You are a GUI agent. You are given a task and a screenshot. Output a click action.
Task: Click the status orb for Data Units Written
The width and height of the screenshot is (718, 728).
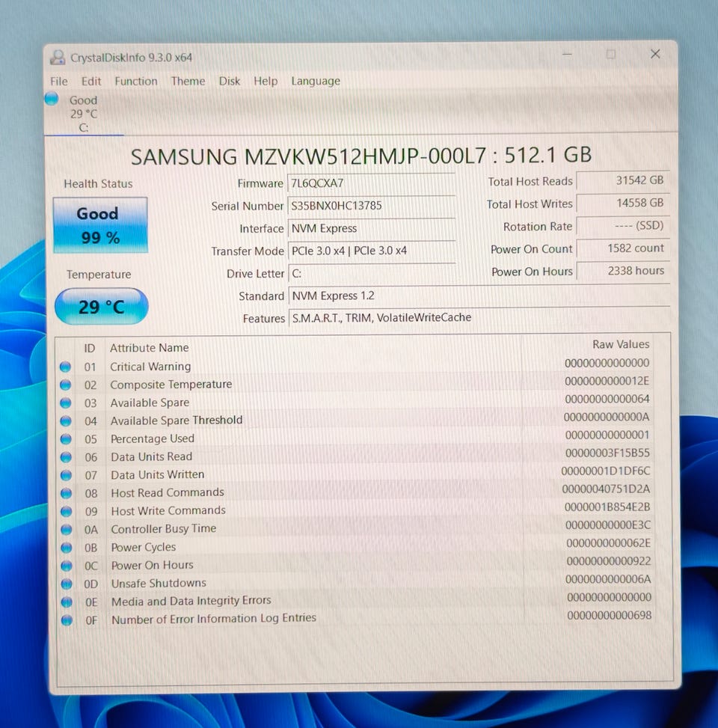click(66, 475)
